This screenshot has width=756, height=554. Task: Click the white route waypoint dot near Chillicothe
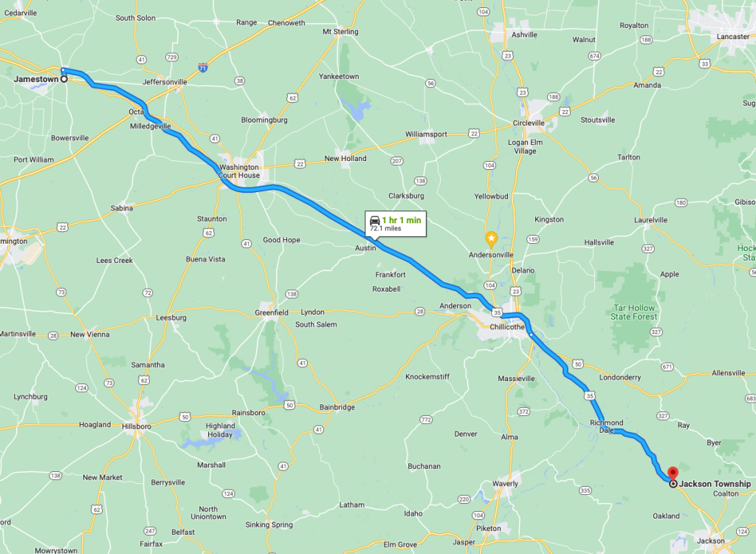pyautogui.click(x=531, y=334)
